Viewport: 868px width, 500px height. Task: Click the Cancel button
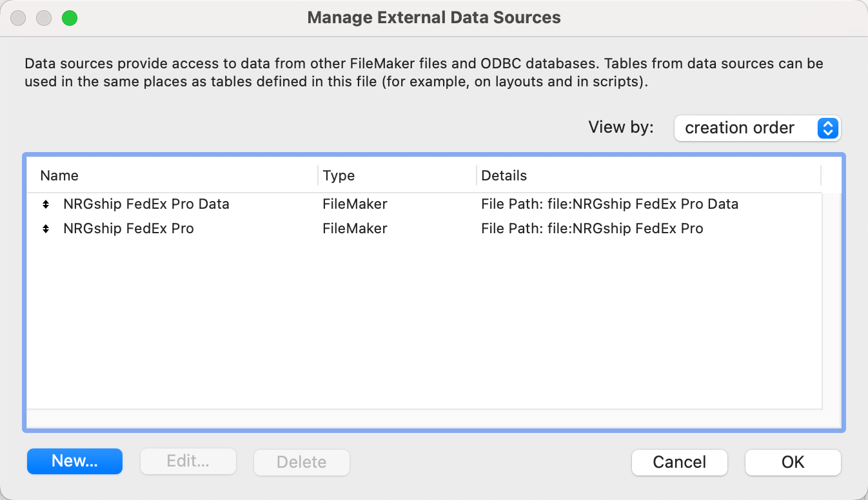pos(680,462)
